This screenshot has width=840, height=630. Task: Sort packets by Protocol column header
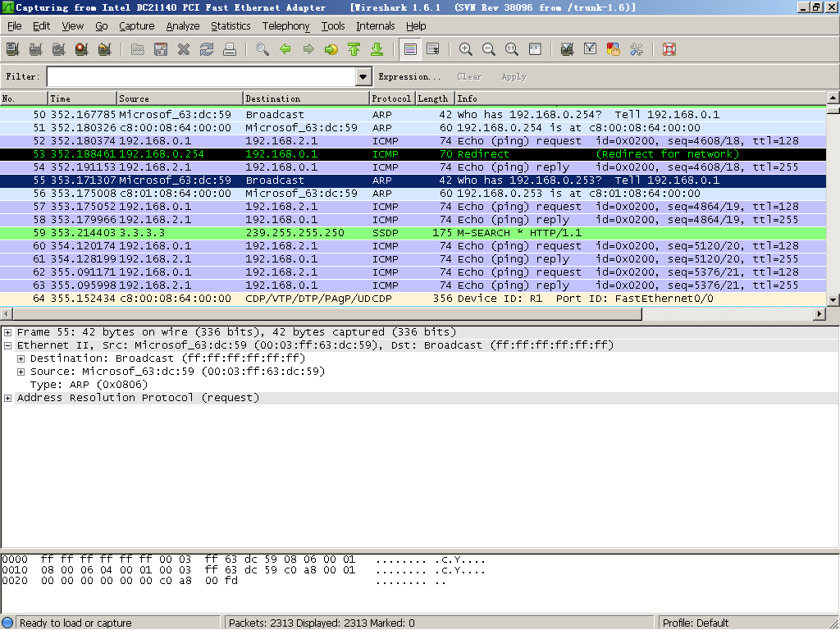click(x=392, y=98)
